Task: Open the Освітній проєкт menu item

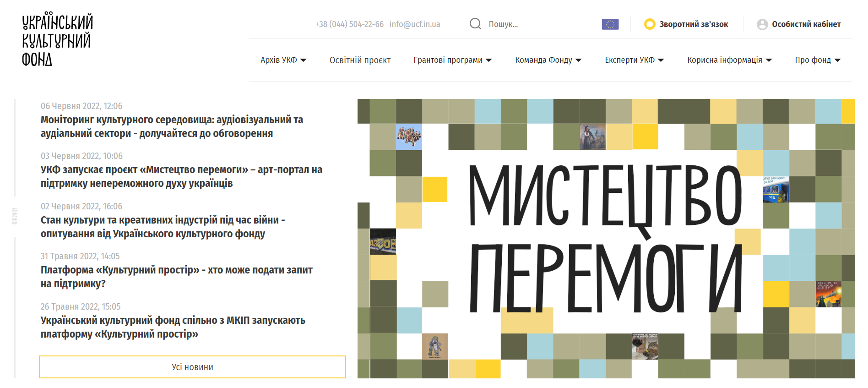Action: [360, 60]
